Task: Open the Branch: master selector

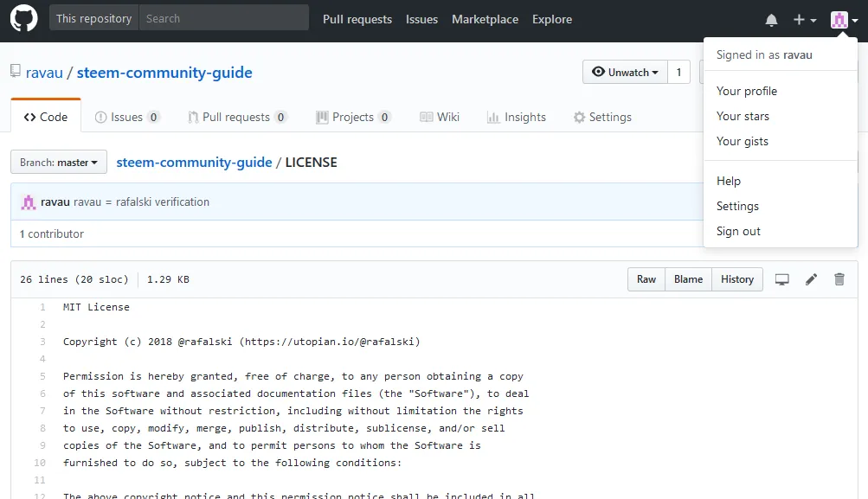Action: click(59, 162)
